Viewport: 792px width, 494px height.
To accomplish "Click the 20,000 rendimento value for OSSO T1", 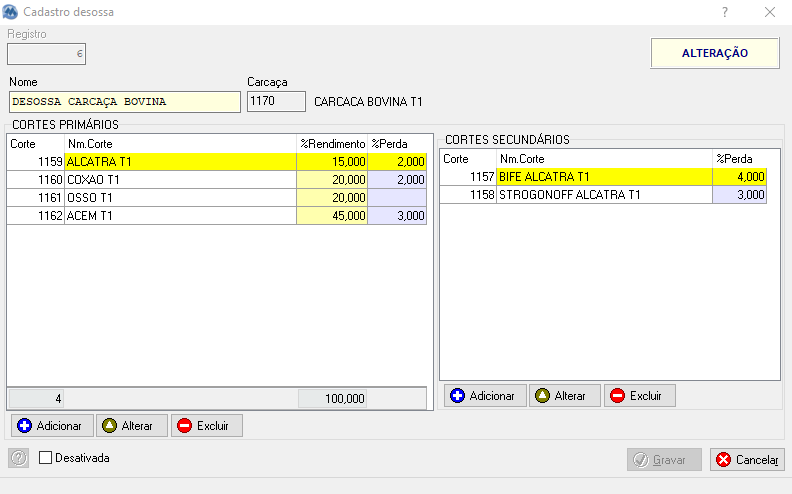I will point(332,197).
